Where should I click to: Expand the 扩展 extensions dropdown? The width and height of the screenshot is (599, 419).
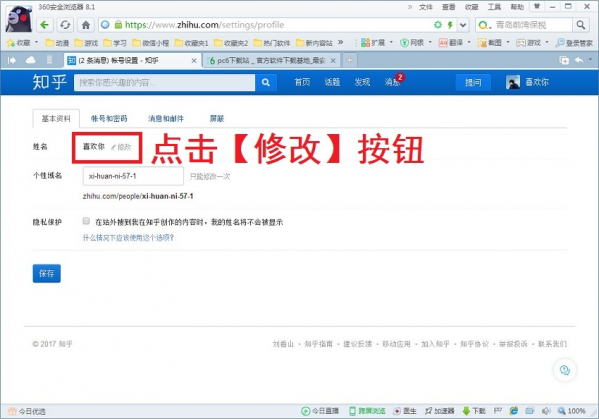click(x=391, y=42)
